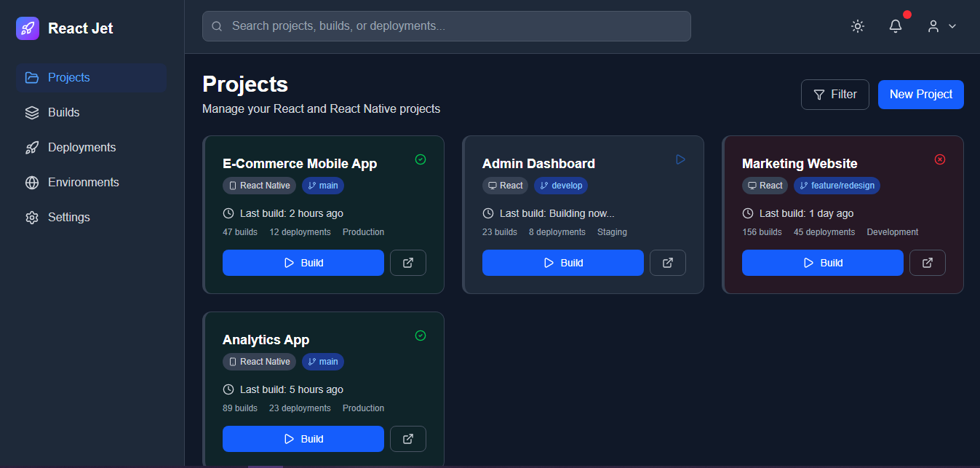The image size is (980, 468).
Task: Click '23 builds' on Admin Dashboard
Action: [500, 232]
